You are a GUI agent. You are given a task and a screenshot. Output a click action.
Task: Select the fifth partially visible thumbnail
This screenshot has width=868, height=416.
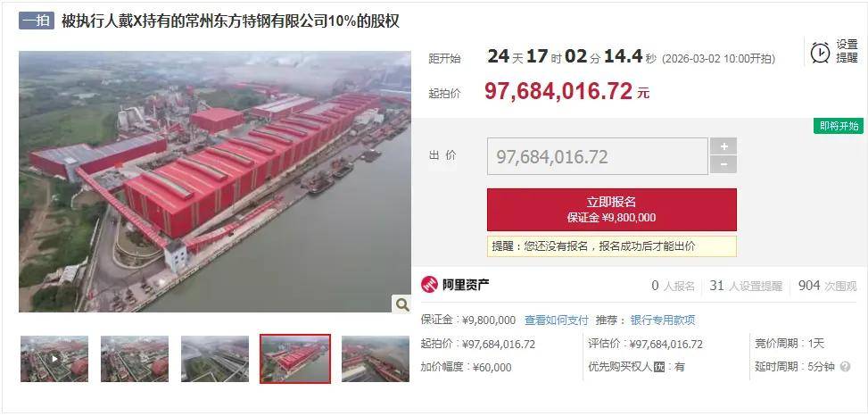(376, 358)
